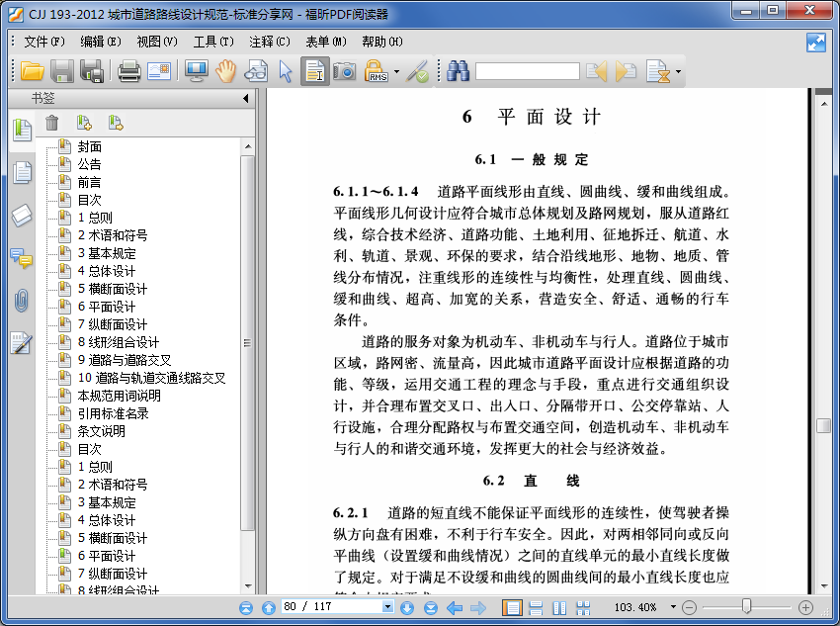Show the Signatures panel with the pen icon
The width and height of the screenshot is (840, 626).
(x=22, y=343)
